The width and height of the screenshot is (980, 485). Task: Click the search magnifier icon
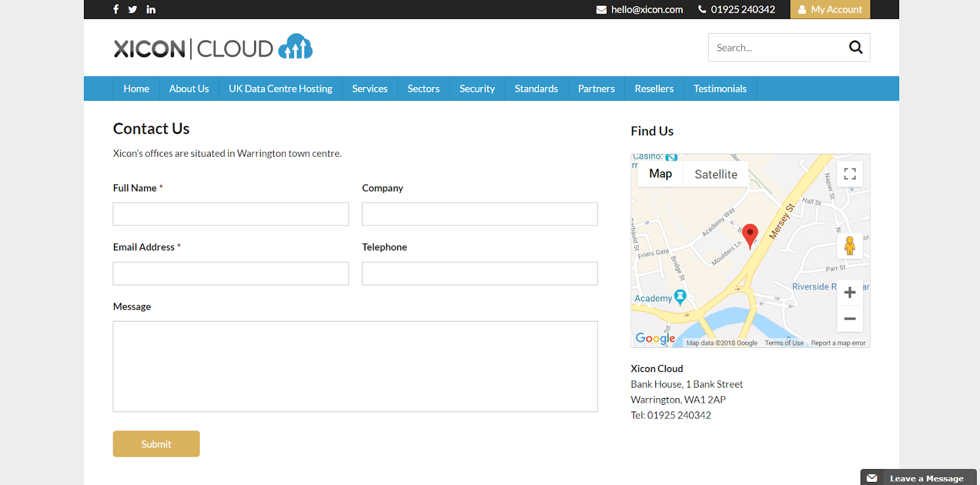[856, 47]
